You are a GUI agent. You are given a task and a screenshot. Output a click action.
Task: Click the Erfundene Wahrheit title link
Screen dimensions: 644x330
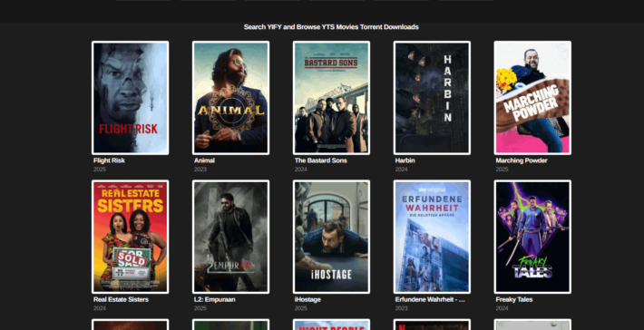430,299
